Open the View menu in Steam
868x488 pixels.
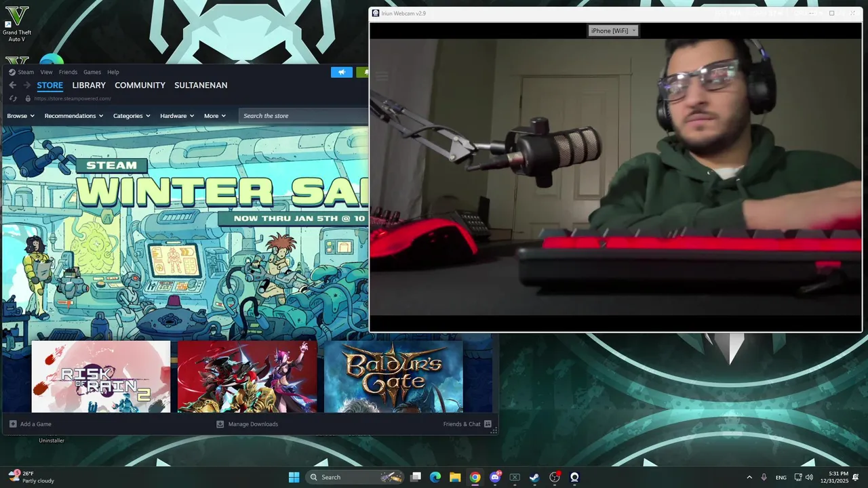(46, 72)
